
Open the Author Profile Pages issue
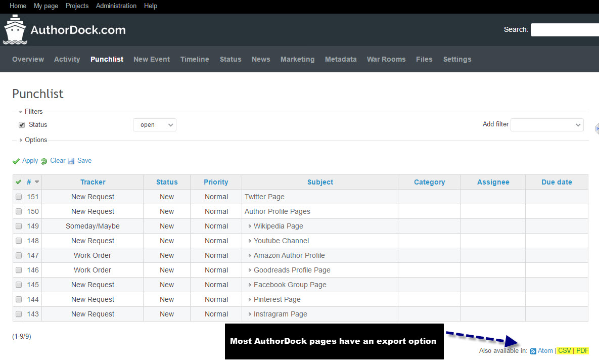pos(278,211)
